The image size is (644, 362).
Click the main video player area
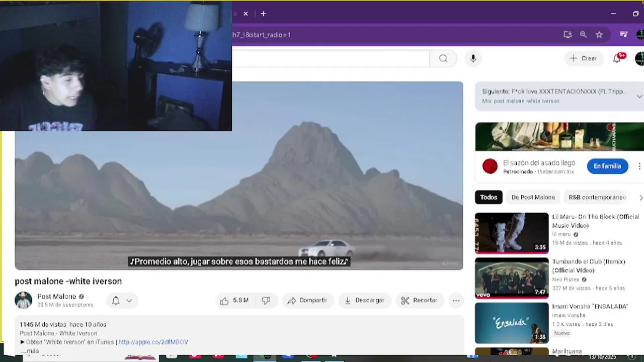(239, 175)
